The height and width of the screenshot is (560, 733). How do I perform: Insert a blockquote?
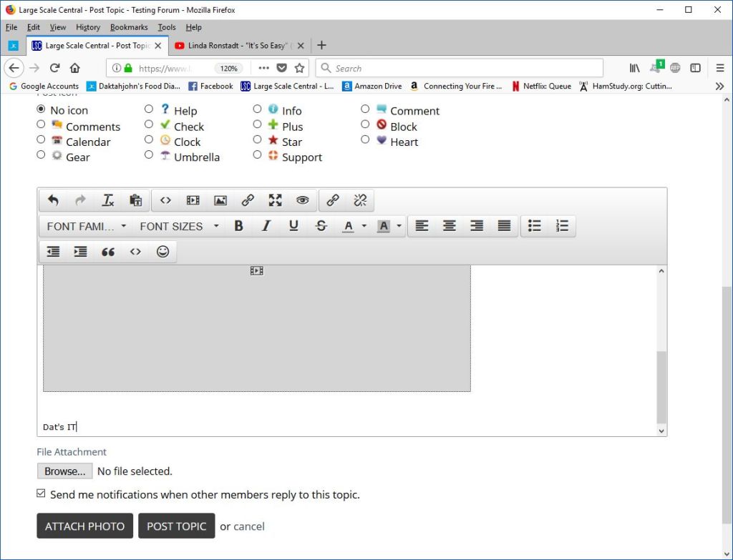point(108,252)
